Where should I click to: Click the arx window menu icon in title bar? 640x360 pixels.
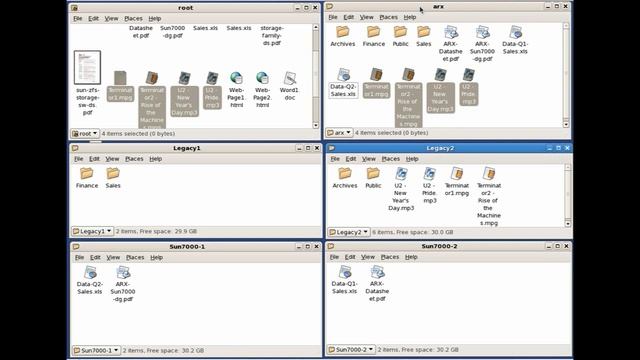click(x=329, y=7)
